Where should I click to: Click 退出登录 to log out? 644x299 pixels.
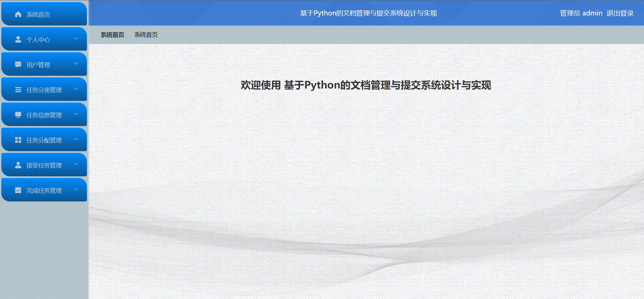620,13
